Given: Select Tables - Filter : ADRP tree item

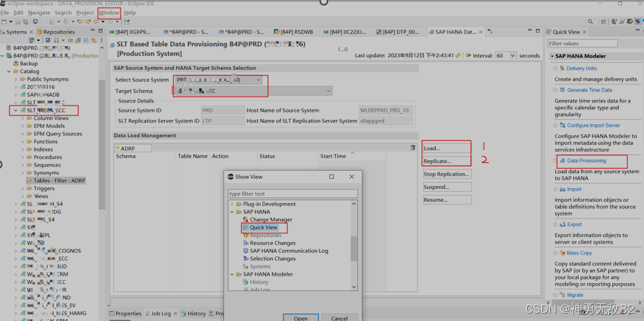Looking at the screenshot, I should [x=56, y=181].
